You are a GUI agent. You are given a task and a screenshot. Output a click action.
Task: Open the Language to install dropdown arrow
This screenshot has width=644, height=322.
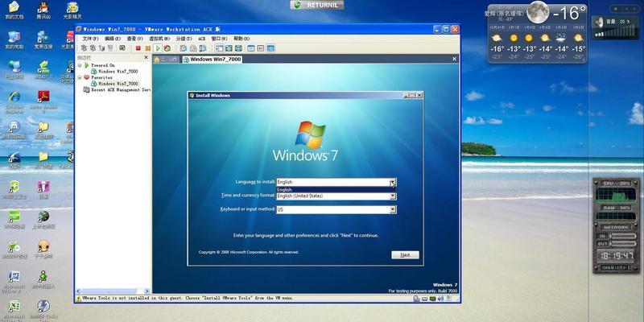coord(393,182)
